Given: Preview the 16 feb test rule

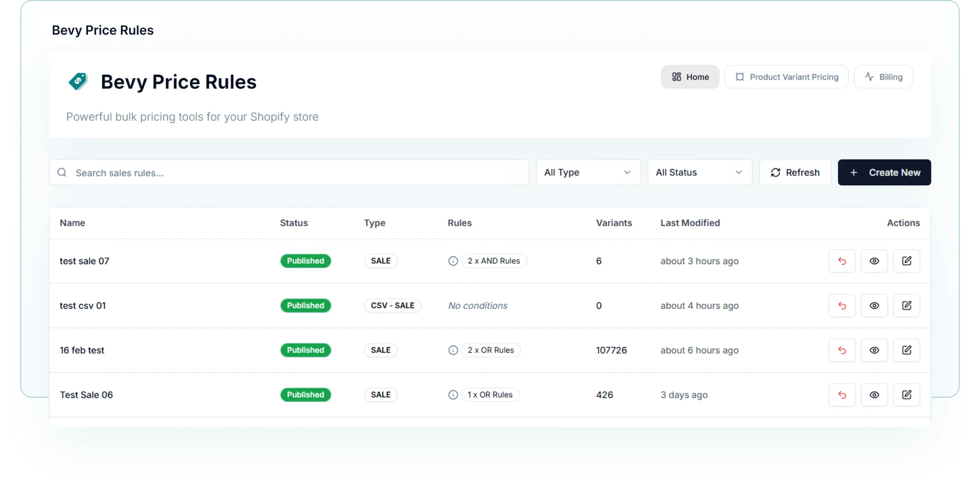Looking at the screenshot, I should point(874,350).
